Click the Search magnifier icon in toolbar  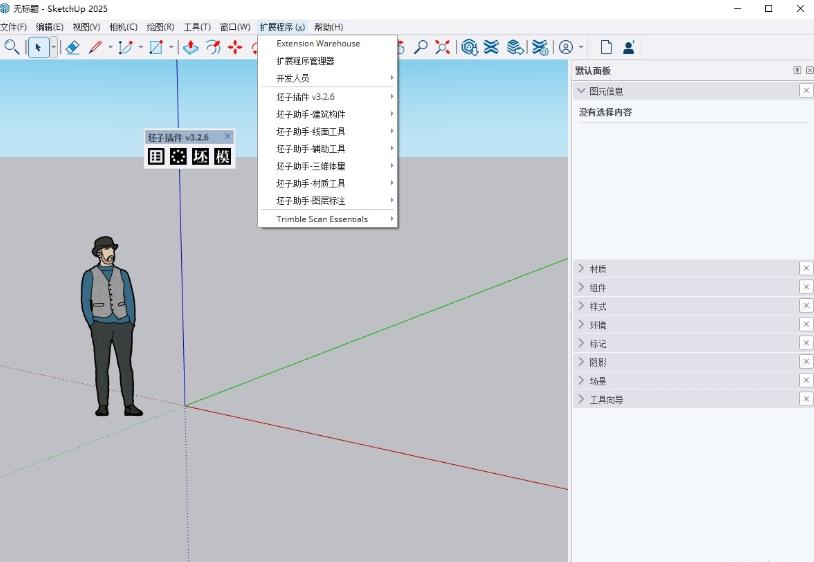coord(11,47)
